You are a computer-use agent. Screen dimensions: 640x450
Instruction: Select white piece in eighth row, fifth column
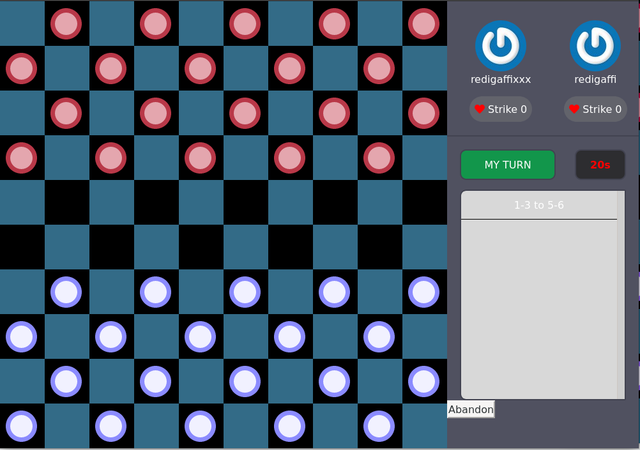200,337
